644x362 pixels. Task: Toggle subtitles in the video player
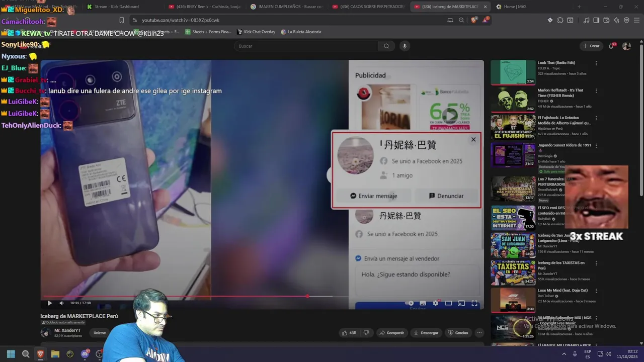point(423,303)
